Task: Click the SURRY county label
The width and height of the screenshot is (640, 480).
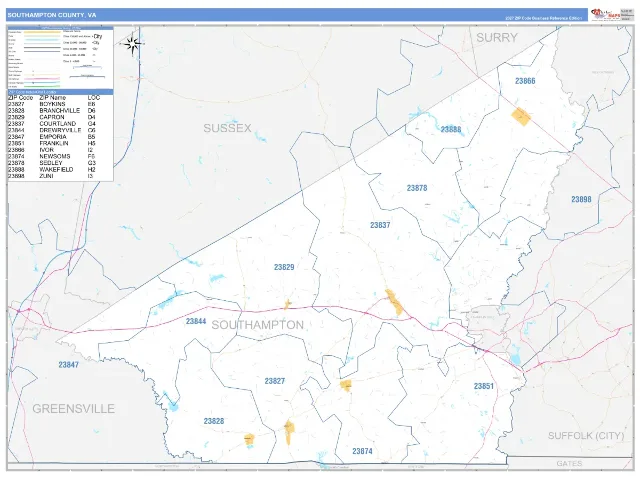Action: pyautogui.click(x=497, y=38)
